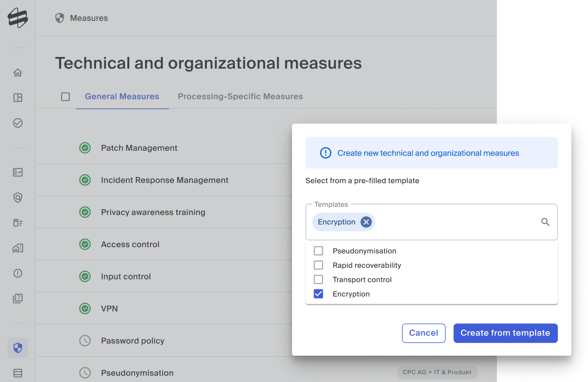The image size is (588, 382).
Task: Open the circled checkmark tasks icon in sidebar
Action: (18, 123)
